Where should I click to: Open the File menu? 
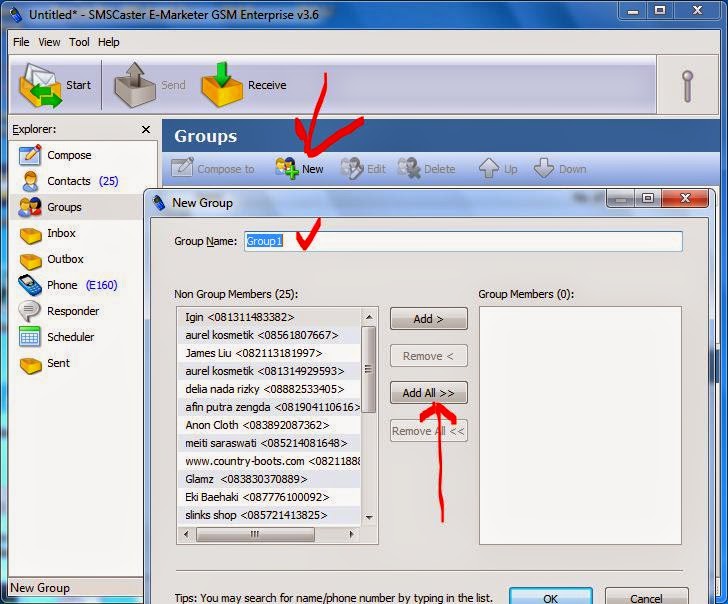point(21,42)
